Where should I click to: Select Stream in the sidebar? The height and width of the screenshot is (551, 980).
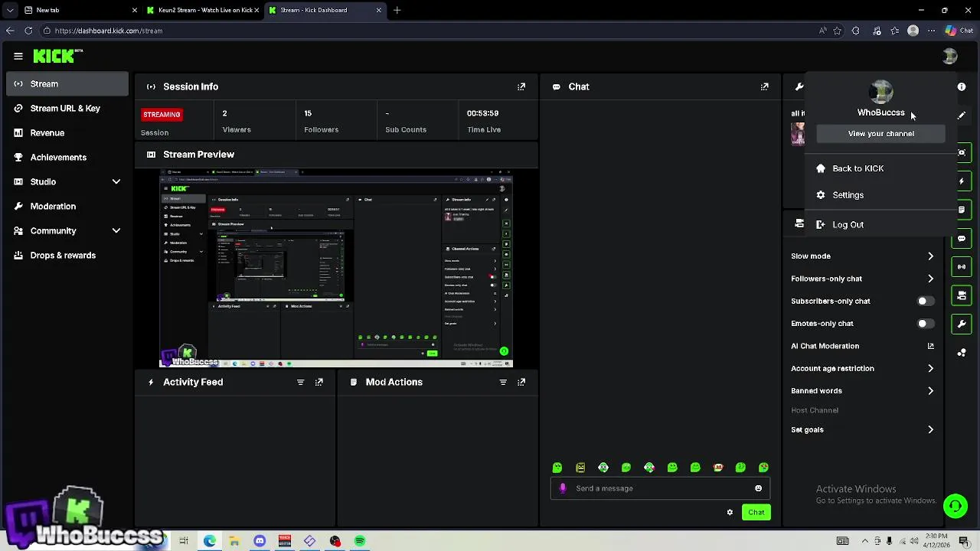click(67, 83)
